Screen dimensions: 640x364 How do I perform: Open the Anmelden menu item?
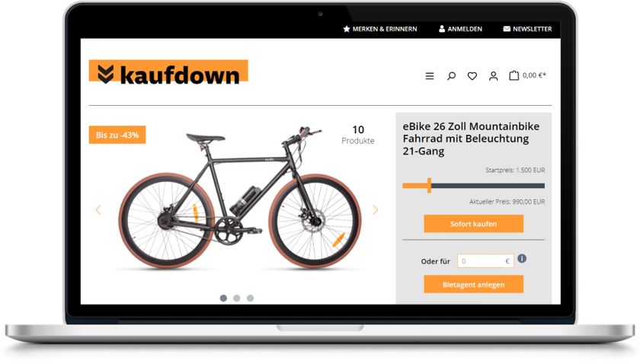pyautogui.click(x=460, y=29)
